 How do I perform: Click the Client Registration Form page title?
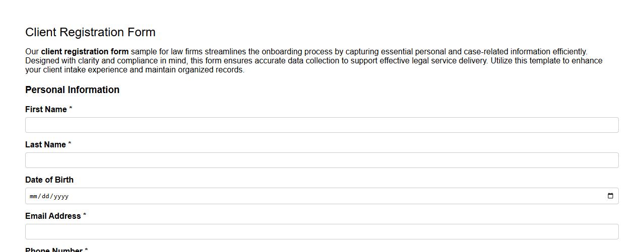tap(90, 32)
